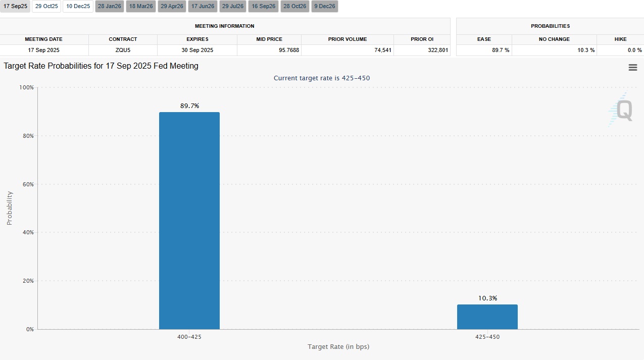Image resolution: width=644 pixels, height=360 pixels.
Task: Click the ZQU5 contract cell
Action: (123, 50)
